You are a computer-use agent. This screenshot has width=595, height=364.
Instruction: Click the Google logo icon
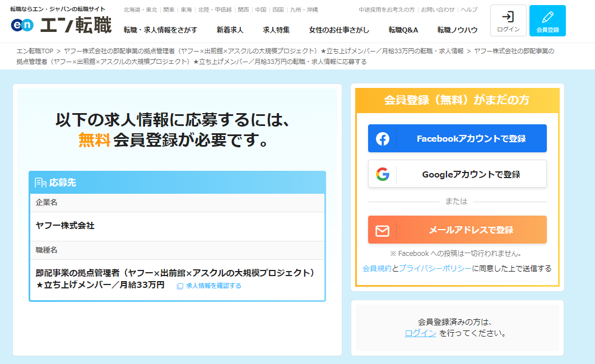pos(383,174)
